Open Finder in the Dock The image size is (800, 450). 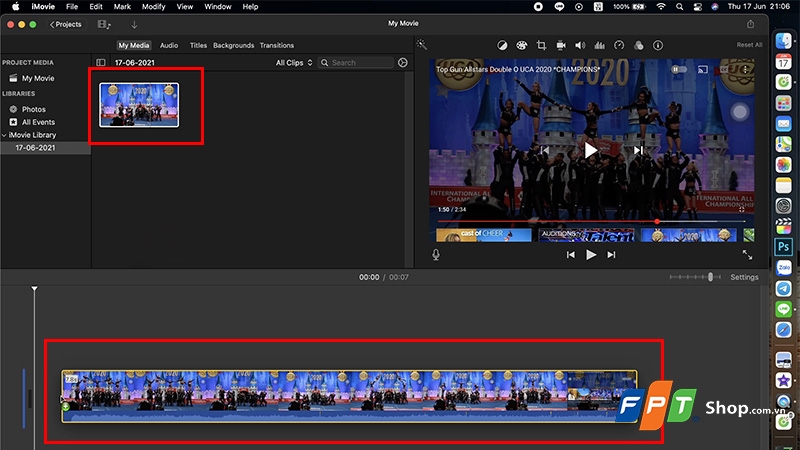coord(783,41)
